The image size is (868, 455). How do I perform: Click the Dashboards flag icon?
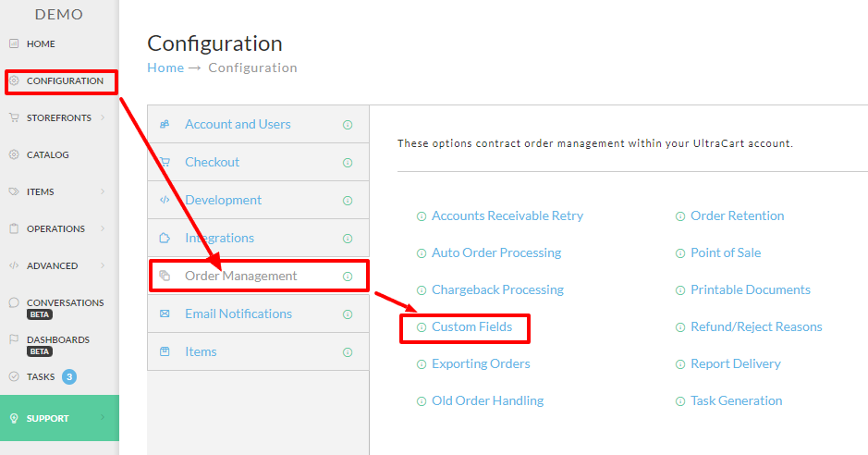tap(14, 339)
